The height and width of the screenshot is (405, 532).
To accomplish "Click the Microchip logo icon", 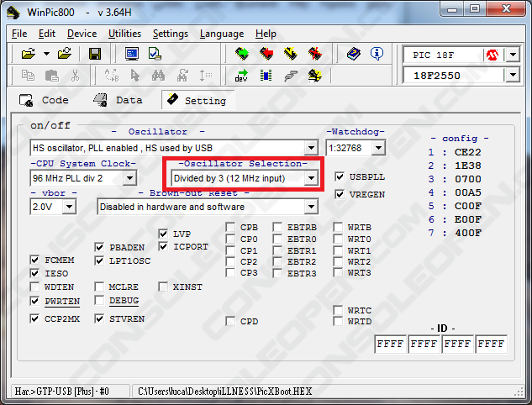I will click(492, 55).
